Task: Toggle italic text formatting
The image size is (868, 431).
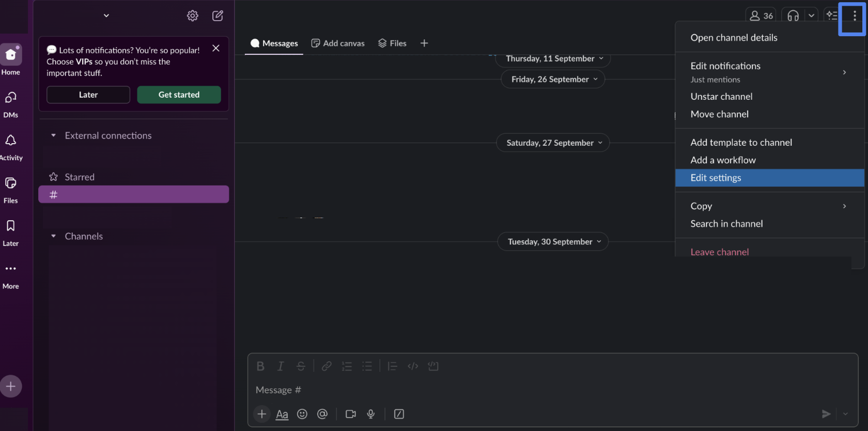Action: point(281,366)
